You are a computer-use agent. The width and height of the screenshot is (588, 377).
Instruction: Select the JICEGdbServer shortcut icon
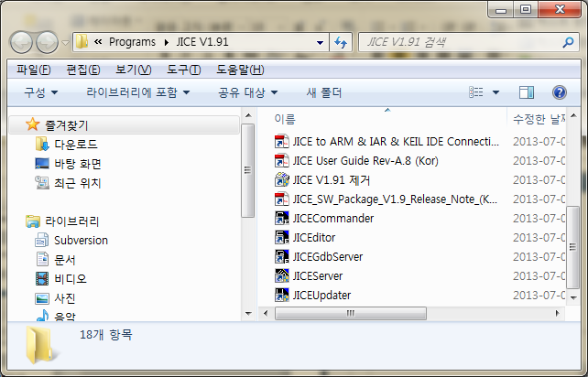tap(281, 257)
